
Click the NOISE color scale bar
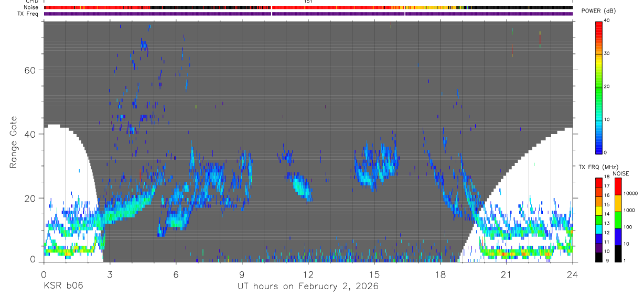(x=617, y=219)
